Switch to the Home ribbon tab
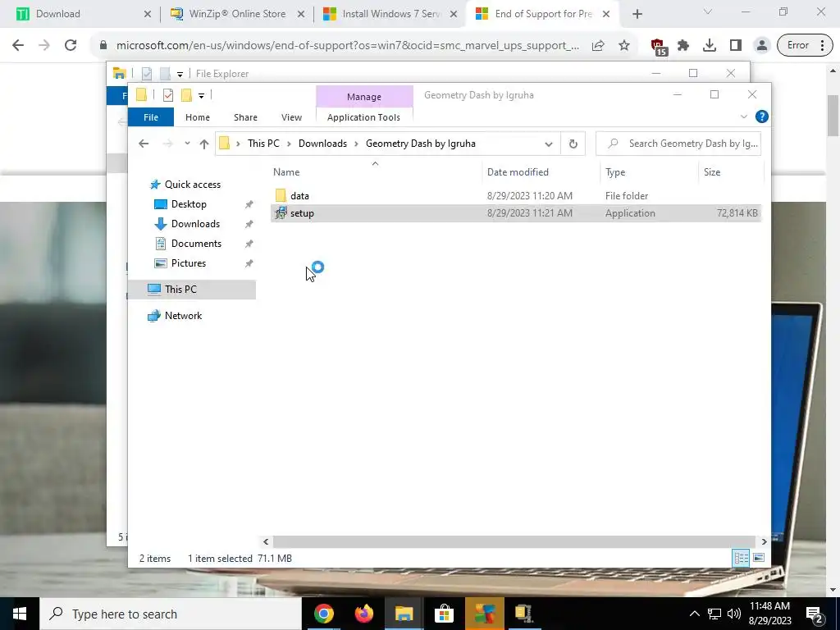Image resolution: width=840 pixels, height=630 pixels. [198, 117]
